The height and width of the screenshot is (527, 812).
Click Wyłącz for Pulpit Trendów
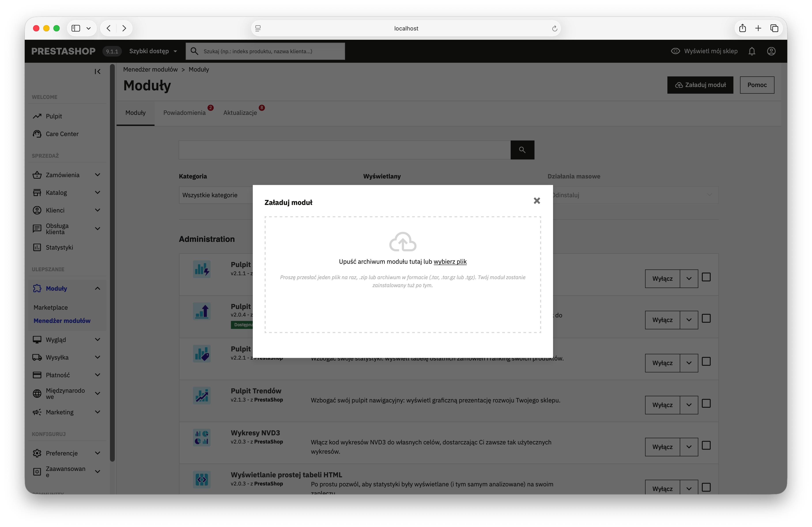(x=662, y=405)
